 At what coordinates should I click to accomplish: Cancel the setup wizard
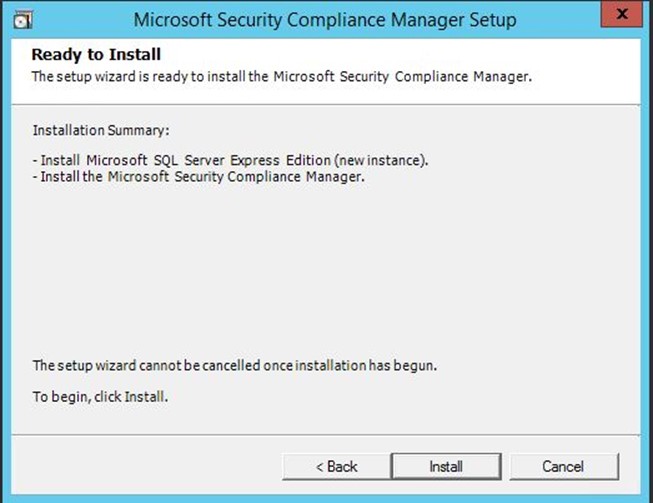coord(564,466)
